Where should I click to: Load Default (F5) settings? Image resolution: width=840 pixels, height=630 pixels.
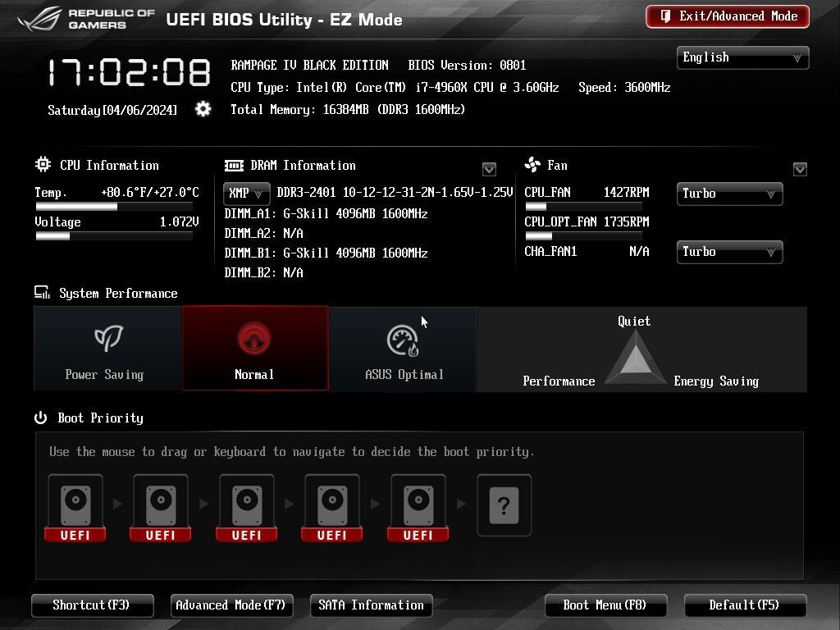pos(745,605)
